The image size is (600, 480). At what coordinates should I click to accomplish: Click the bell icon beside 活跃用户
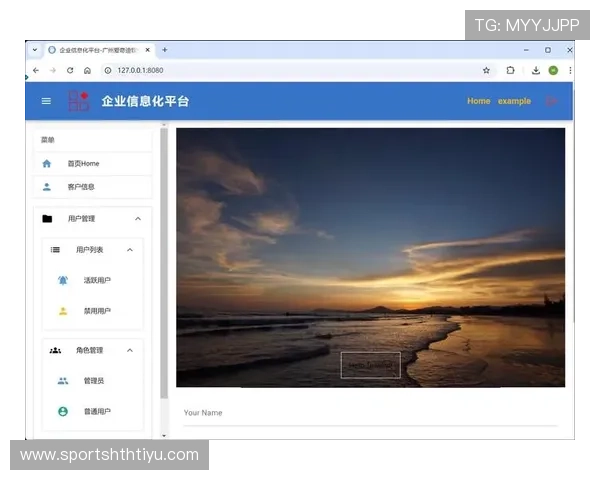[x=63, y=280]
